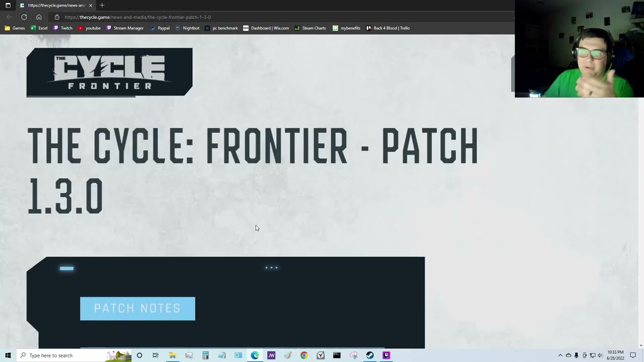
Task: Open the Action Center notifications
Action: point(633,355)
